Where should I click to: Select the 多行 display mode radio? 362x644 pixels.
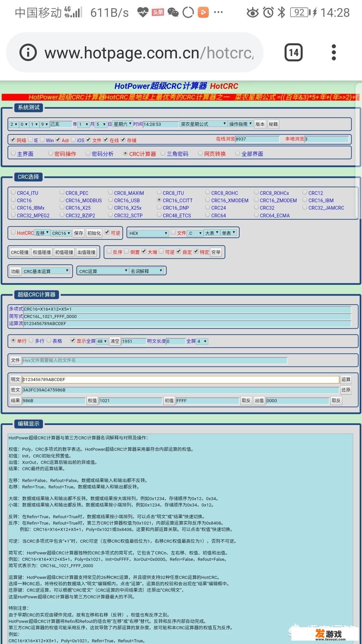pos(31,340)
